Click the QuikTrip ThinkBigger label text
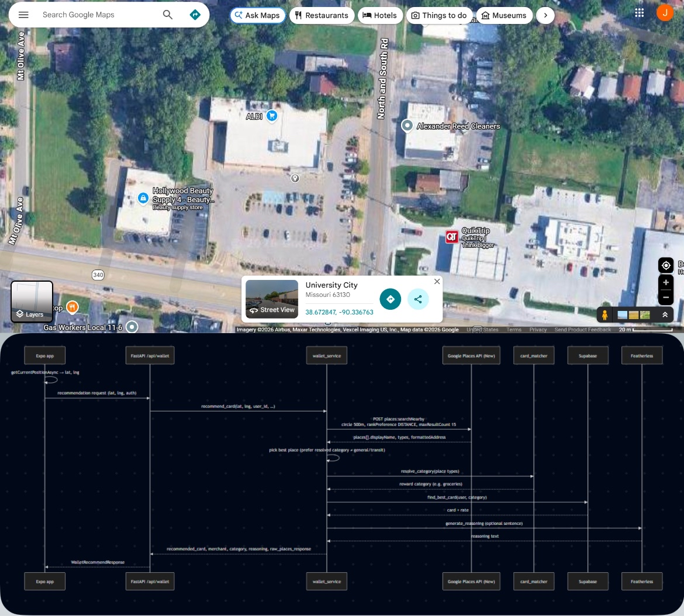The height and width of the screenshot is (616, 684). [x=477, y=238]
